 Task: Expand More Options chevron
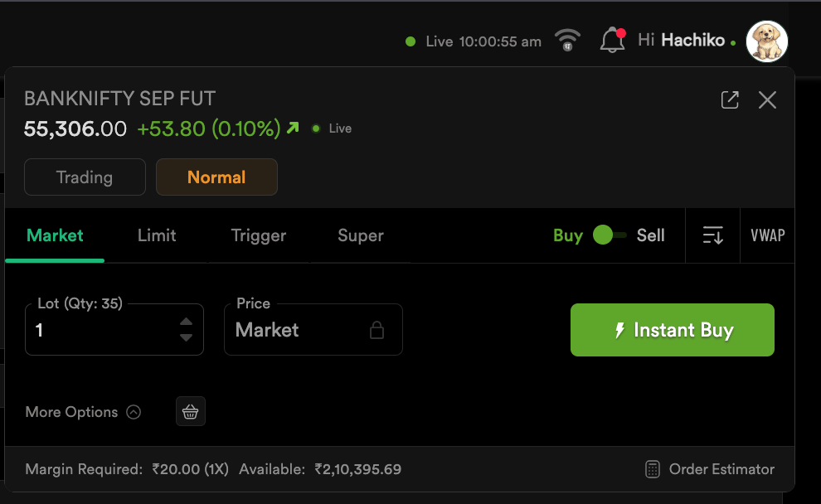134,412
